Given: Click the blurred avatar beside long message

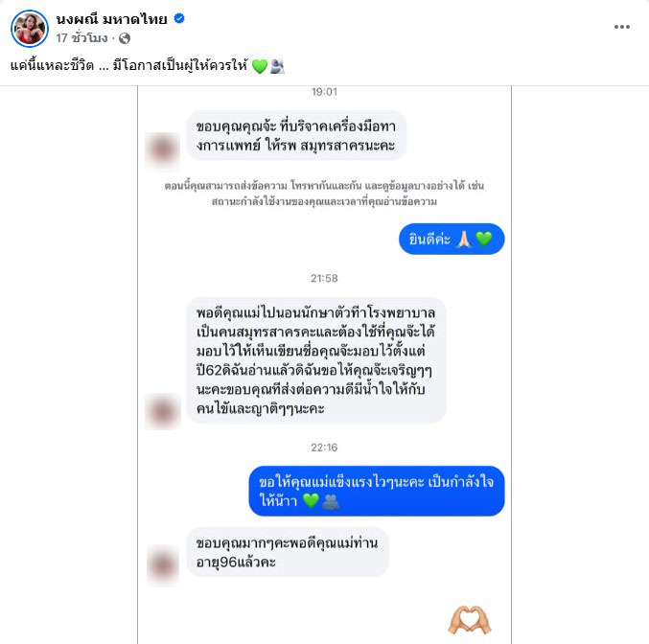Looking at the screenshot, I should [x=163, y=411].
